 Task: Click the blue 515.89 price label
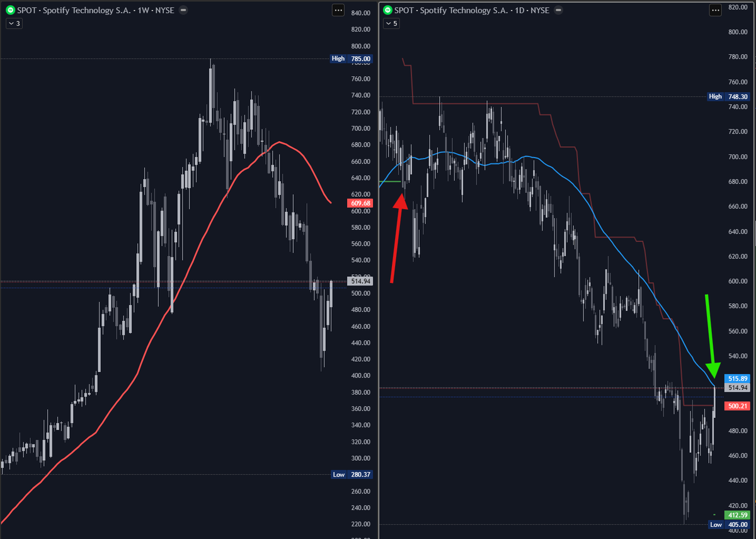coord(738,378)
